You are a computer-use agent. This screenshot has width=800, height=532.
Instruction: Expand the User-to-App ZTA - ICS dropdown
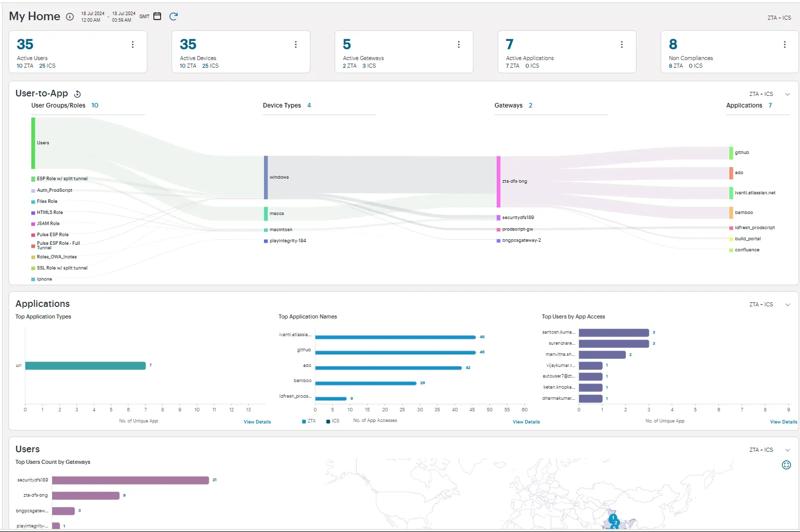point(787,94)
